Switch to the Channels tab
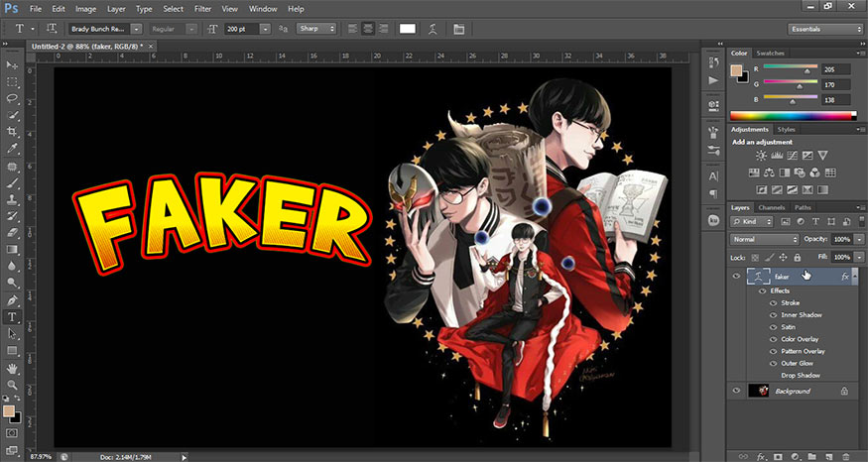Image resolution: width=868 pixels, height=462 pixels. click(x=772, y=207)
